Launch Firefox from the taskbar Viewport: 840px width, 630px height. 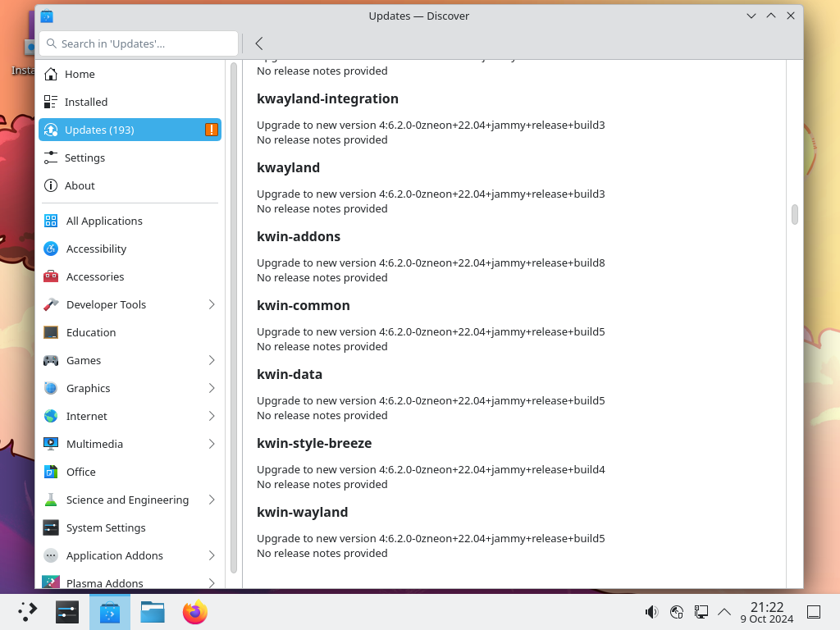tap(195, 612)
